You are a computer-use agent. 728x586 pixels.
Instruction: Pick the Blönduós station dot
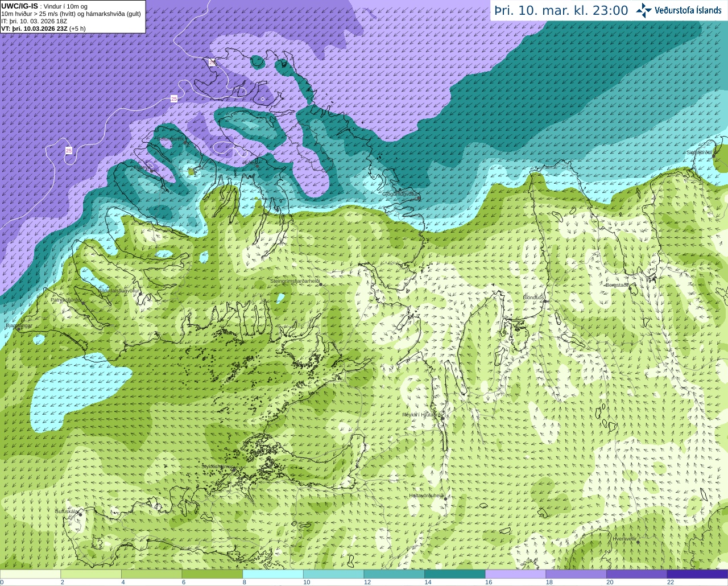pyautogui.click(x=544, y=302)
